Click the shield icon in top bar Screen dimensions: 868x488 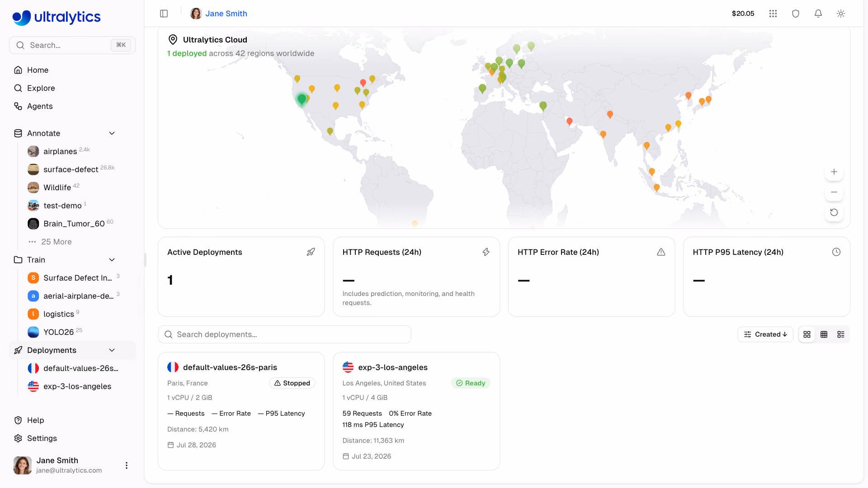point(796,14)
